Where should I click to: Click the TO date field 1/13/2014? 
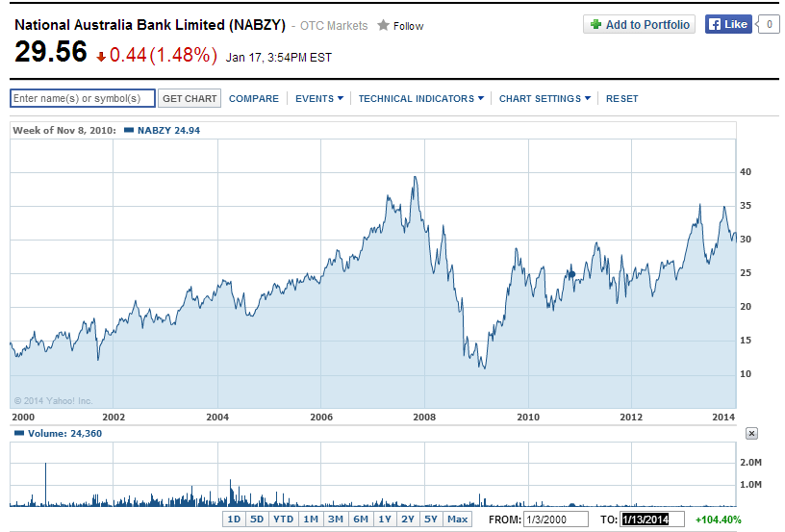652,519
